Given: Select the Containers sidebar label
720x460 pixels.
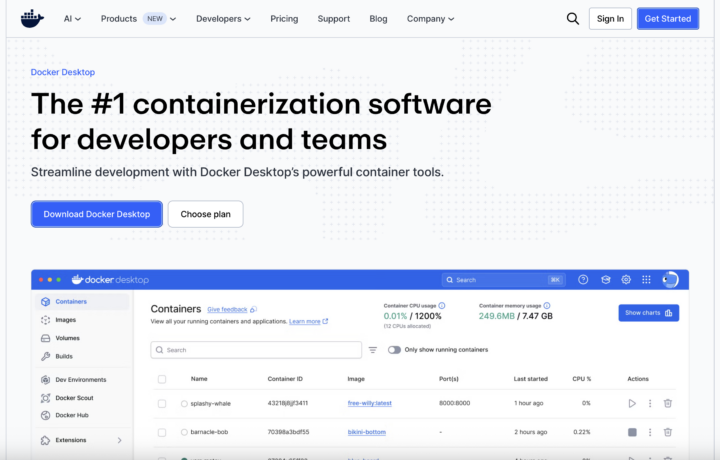Looking at the screenshot, I should click(x=71, y=302).
